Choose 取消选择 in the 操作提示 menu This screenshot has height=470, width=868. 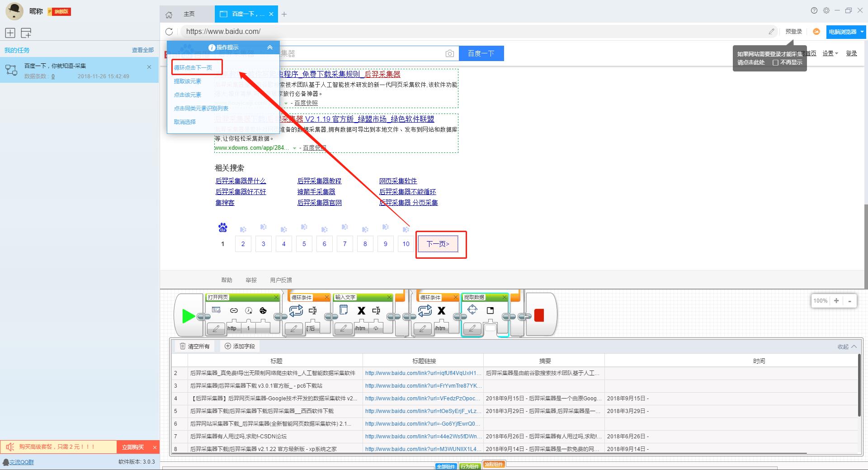(x=185, y=122)
